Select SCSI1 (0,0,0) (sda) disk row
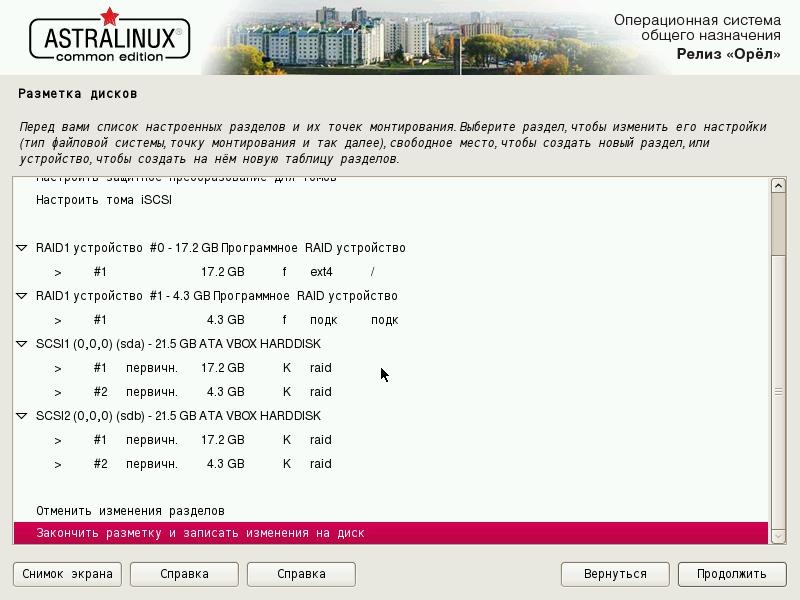This screenshot has height=600, width=800. [x=391, y=344]
